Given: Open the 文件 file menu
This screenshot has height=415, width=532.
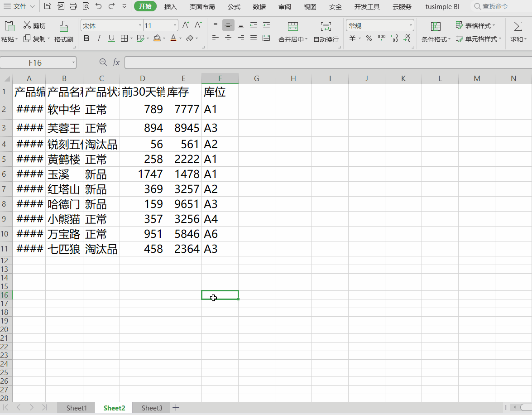Looking at the screenshot, I should point(19,6).
